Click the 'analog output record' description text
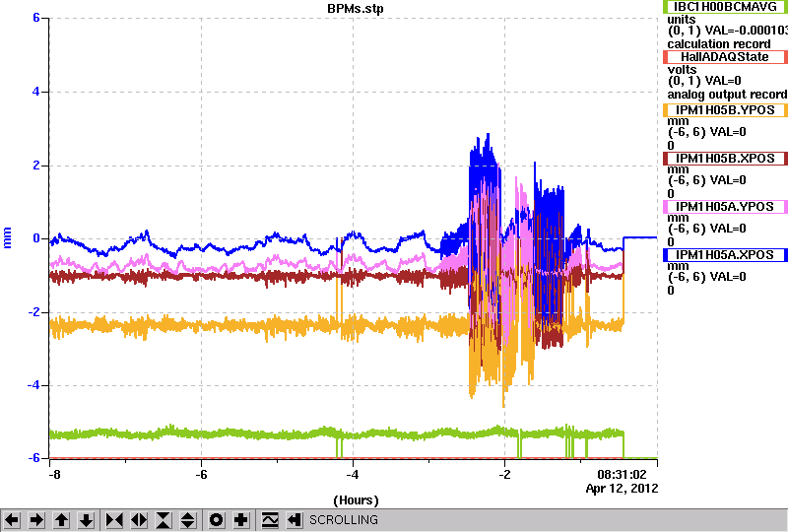Screen dimensions: 788x532 (x=727, y=95)
